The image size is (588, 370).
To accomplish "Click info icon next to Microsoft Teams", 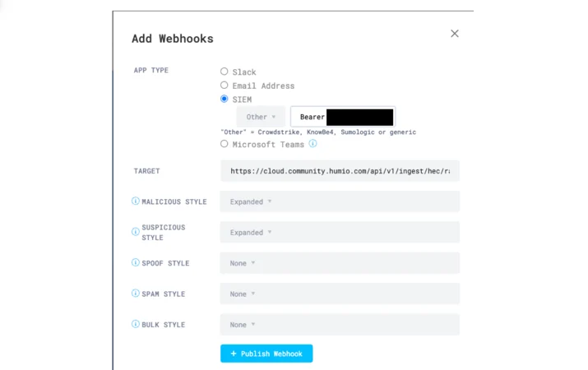I will pos(313,144).
